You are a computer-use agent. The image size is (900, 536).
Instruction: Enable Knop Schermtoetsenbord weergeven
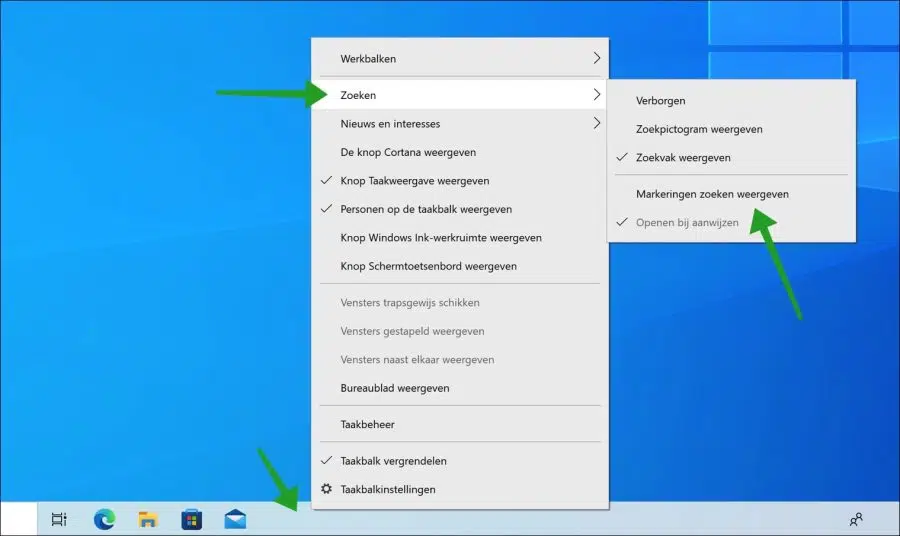coord(460,266)
